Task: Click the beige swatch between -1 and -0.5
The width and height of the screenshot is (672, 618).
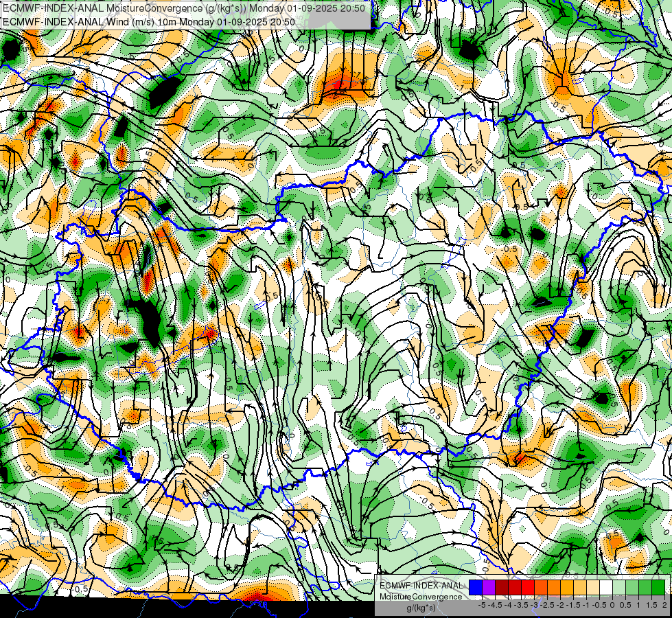Action: pyautogui.click(x=593, y=588)
